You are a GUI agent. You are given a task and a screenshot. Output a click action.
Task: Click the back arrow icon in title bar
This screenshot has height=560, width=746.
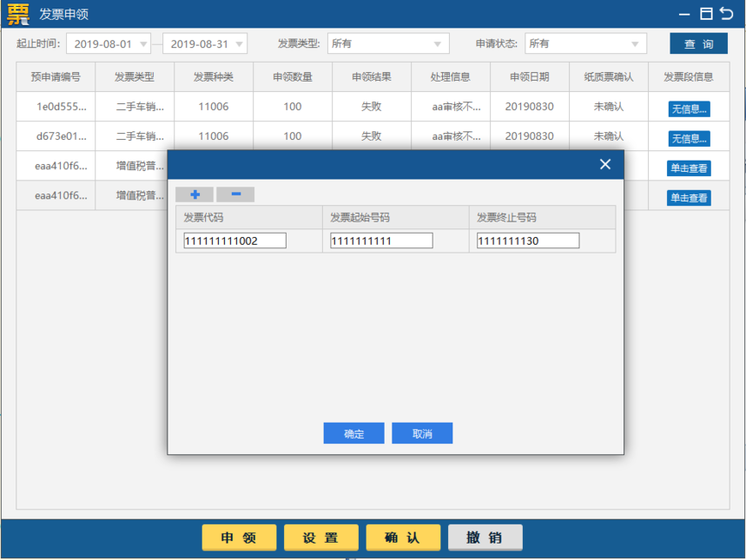[727, 14]
